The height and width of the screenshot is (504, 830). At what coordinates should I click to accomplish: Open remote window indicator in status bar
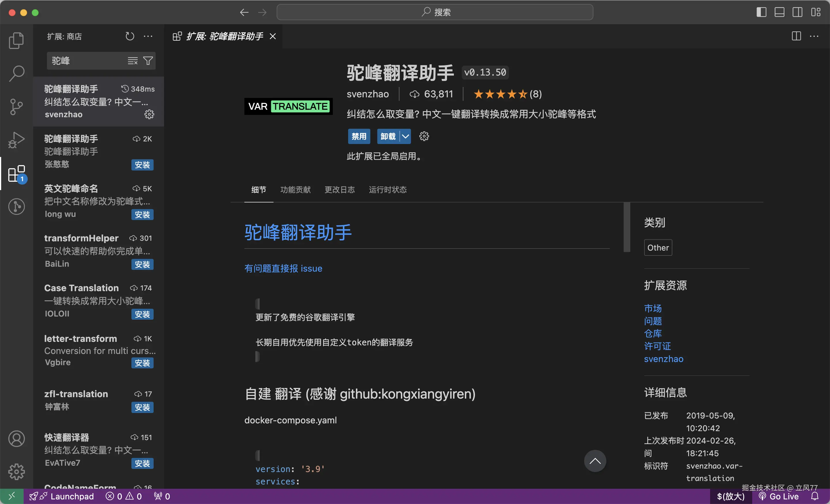[x=12, y=496]
